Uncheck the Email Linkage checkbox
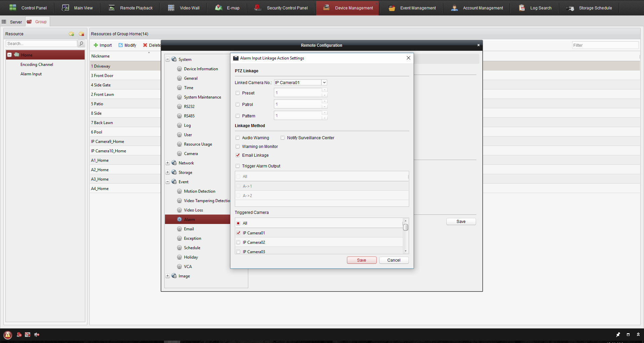This screenshot has height=343, width=644. coord(238,155)
